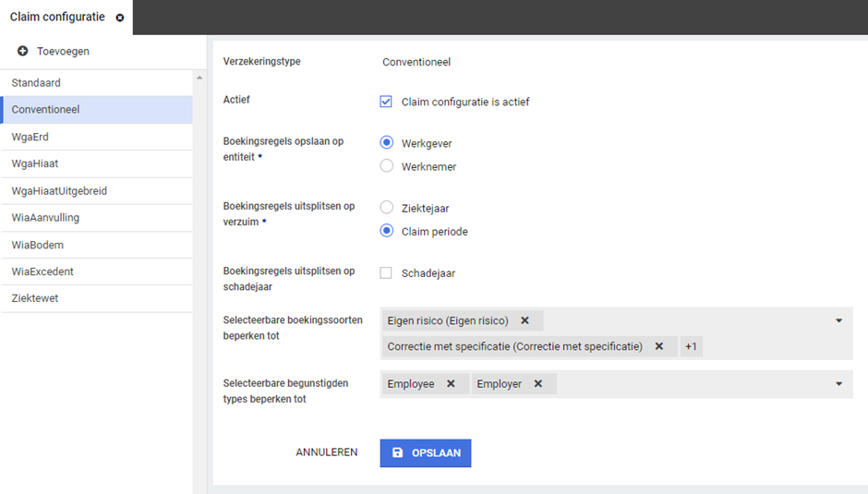The width and height of the screenshot is (868, 494).
Task: Expand the boekingssoorten dropdown arrow
Action: pyautogui.click(x=838, y=320)
